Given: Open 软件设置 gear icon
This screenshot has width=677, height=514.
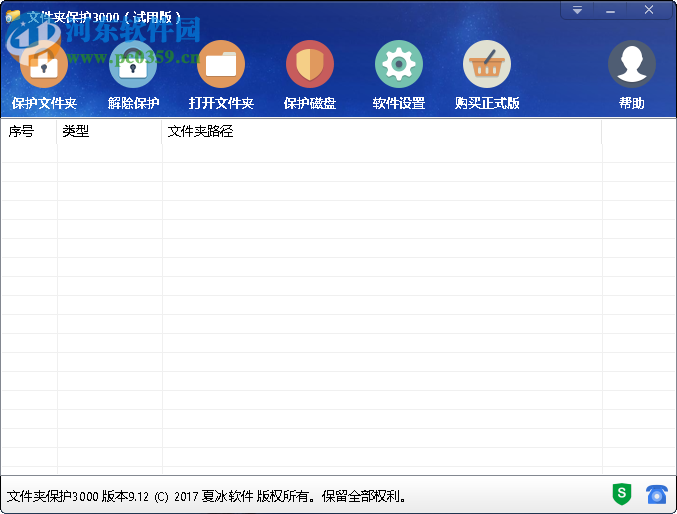Looking at the screenshot, I should coord(399,64).
